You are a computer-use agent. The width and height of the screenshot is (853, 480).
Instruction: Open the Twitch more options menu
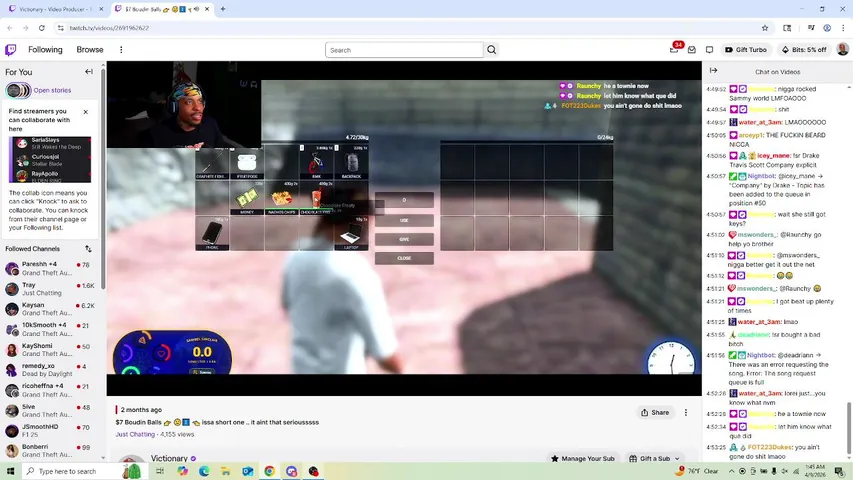(121, 50)
